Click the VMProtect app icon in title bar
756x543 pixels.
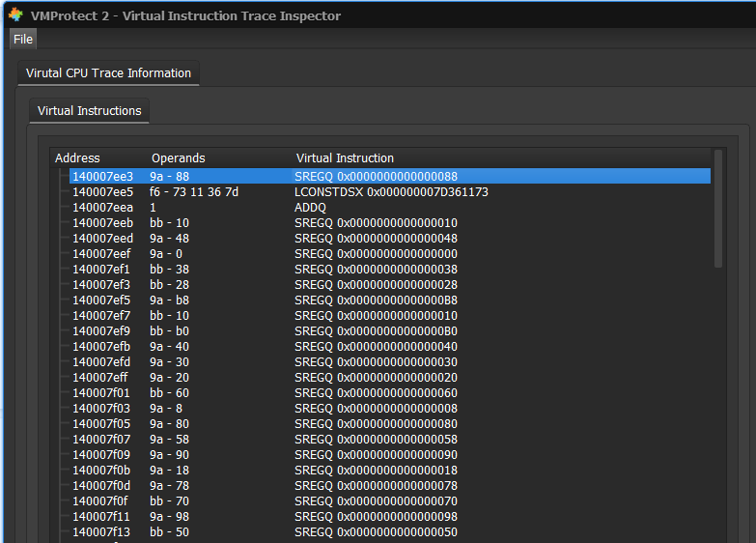[15, 15]
